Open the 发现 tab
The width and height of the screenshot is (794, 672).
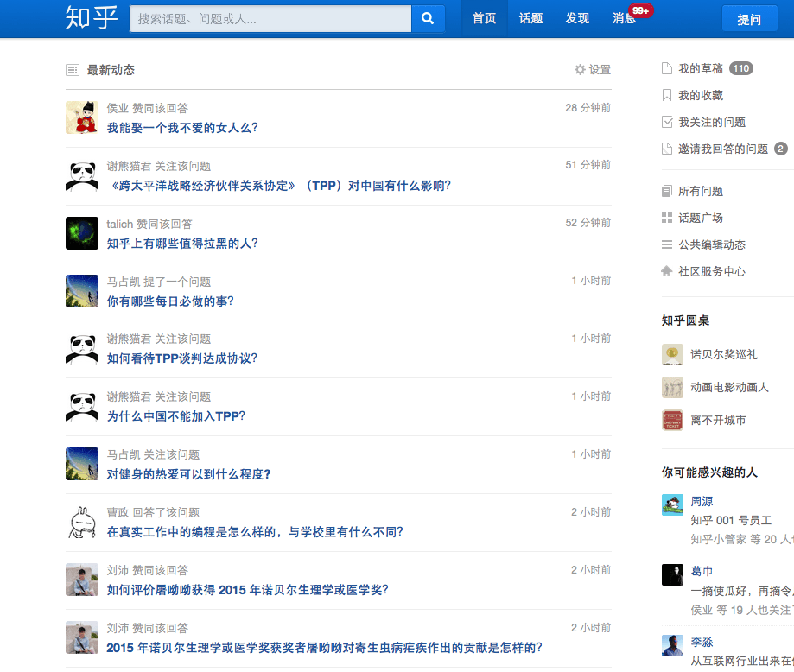(577, 17)
